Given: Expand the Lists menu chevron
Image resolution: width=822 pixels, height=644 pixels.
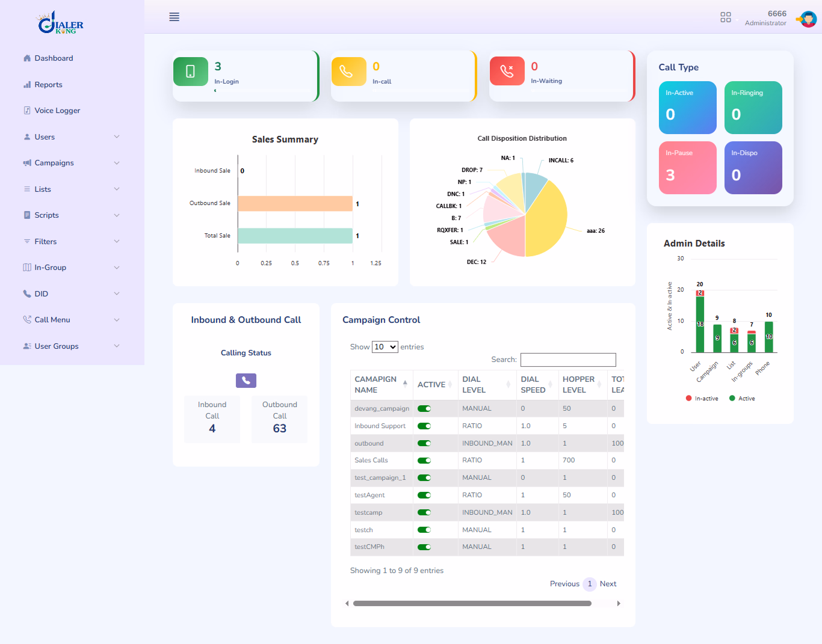Looking at the screenshot, I should click(117, 189).
